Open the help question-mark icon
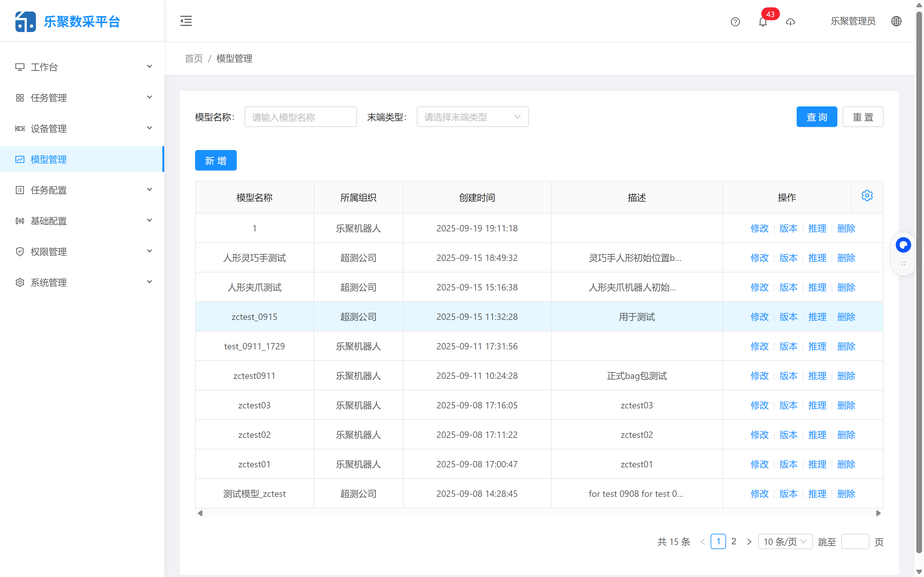 [735, 22]
